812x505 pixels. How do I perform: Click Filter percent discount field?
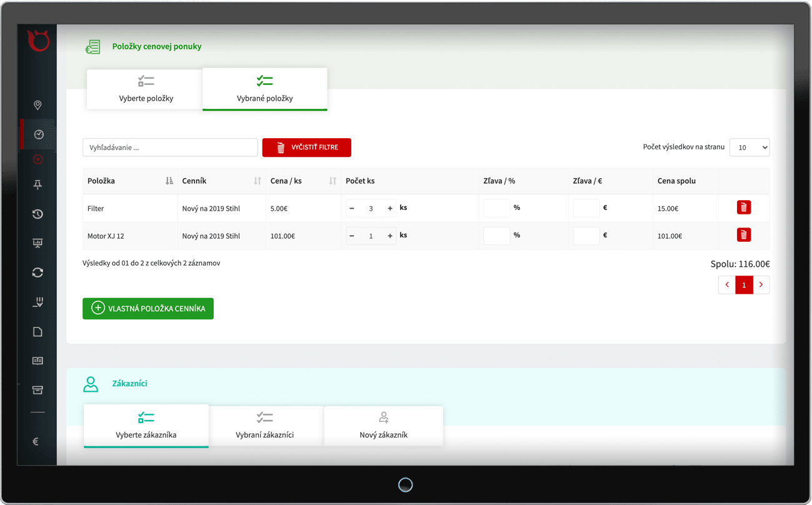click(497, 207)
